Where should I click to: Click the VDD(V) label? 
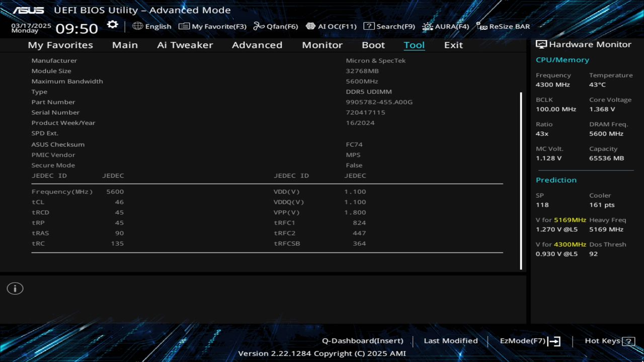click(286, 192)
